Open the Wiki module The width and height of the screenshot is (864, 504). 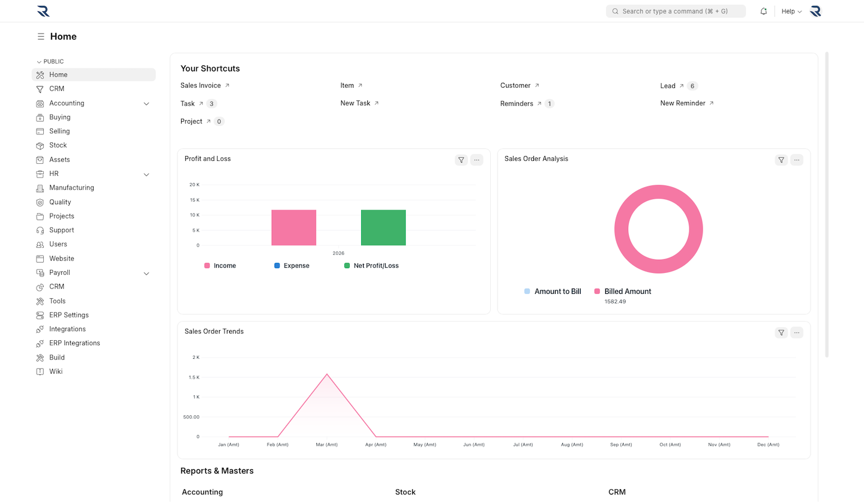click(56, 371)
